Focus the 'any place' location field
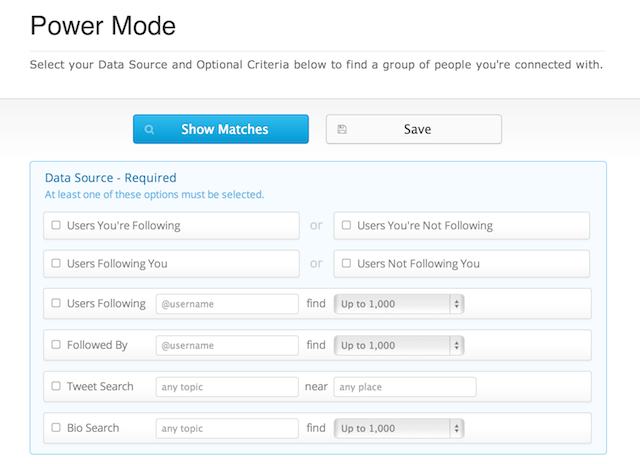Screen dimensions: 640x464 click(x=404, y=386)
